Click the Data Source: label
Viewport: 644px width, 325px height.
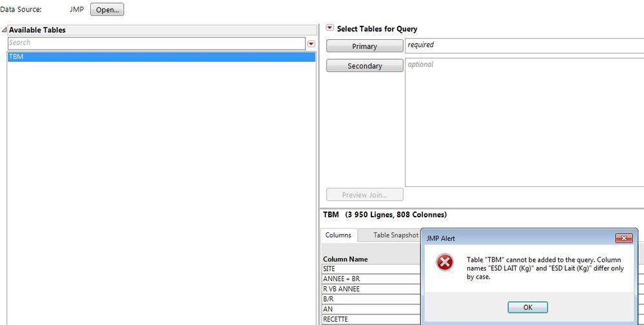[21, 9]
